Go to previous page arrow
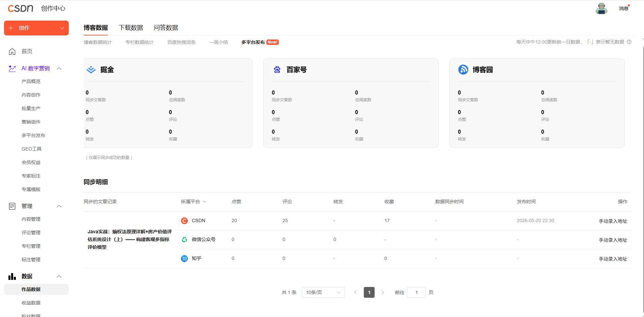 point(355,292)
